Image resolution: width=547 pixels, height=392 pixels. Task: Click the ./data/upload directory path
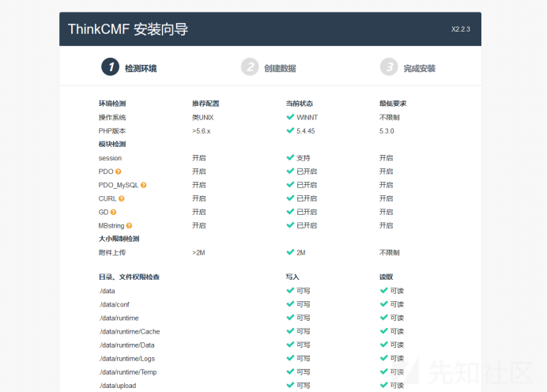(x=118, y=386)
